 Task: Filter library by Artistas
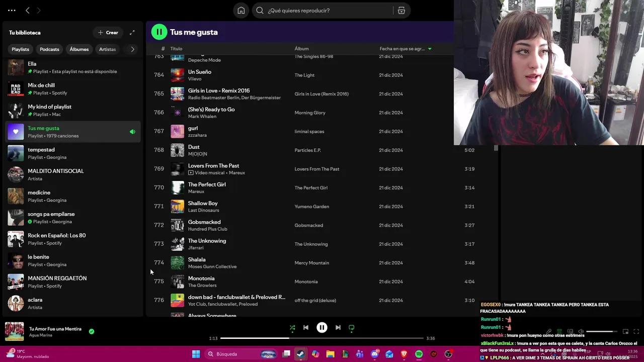[107, 49]
